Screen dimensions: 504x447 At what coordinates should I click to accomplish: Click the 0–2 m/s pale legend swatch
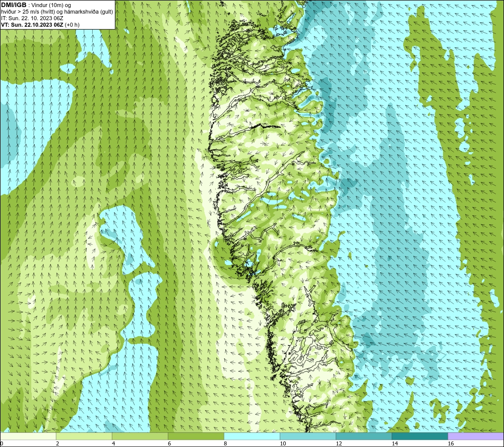(x=28, y=436)
